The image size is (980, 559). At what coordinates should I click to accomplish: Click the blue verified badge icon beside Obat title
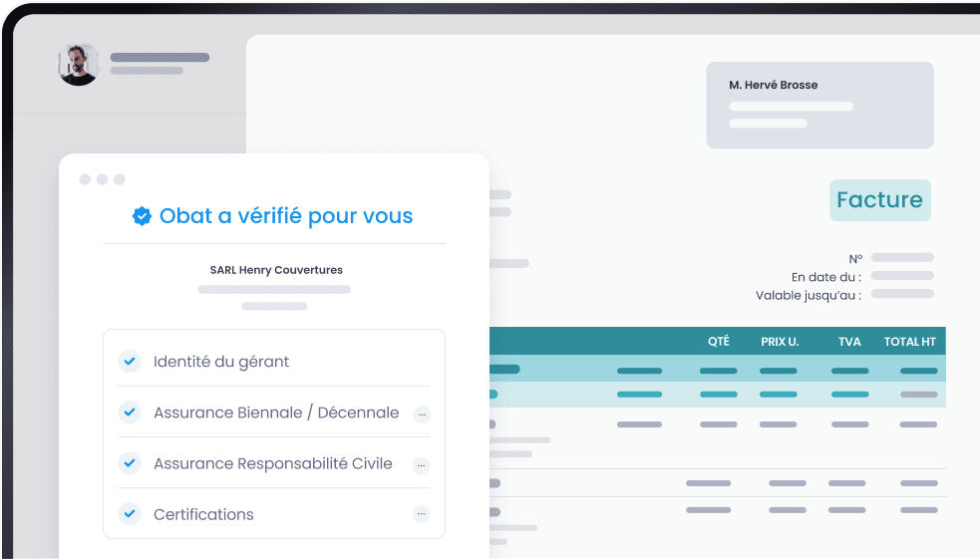(142, 216)
